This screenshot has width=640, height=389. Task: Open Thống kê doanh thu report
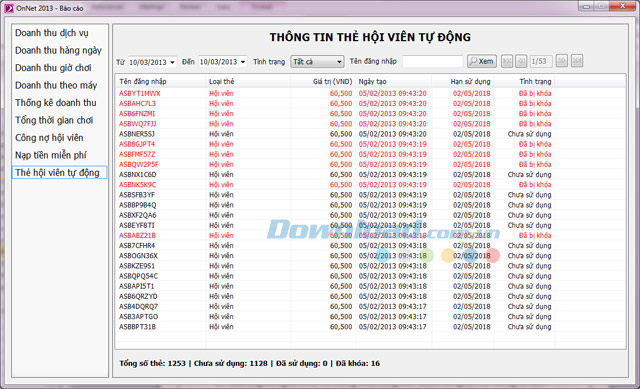(56, 103)
